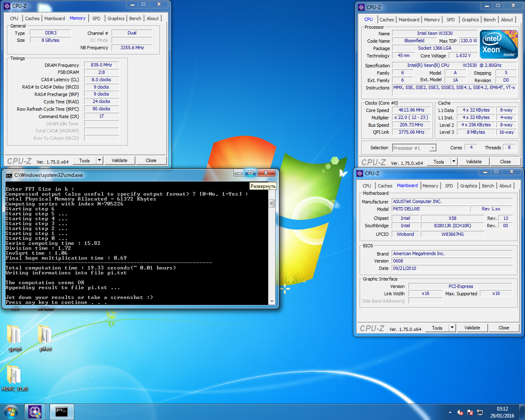Click the Southbridge 82801JR (ICH10R) field
Image resolution: width=525 pixels, height=420 pixels.
452,226
